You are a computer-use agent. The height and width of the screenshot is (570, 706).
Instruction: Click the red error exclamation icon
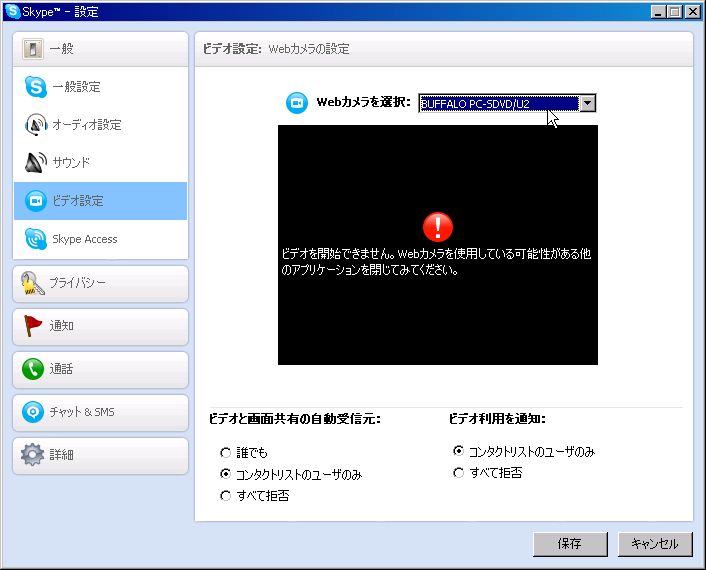[438, 227]
